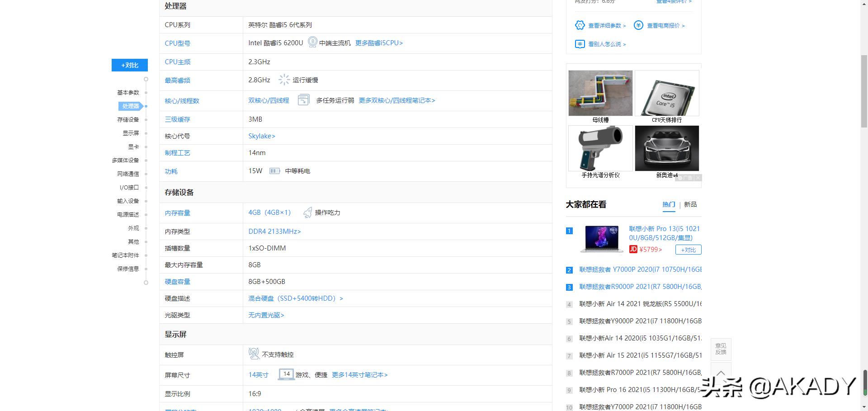
Task: Click the back-to-top arrow above 意见反馈
Action: click(x=721, y=373)
